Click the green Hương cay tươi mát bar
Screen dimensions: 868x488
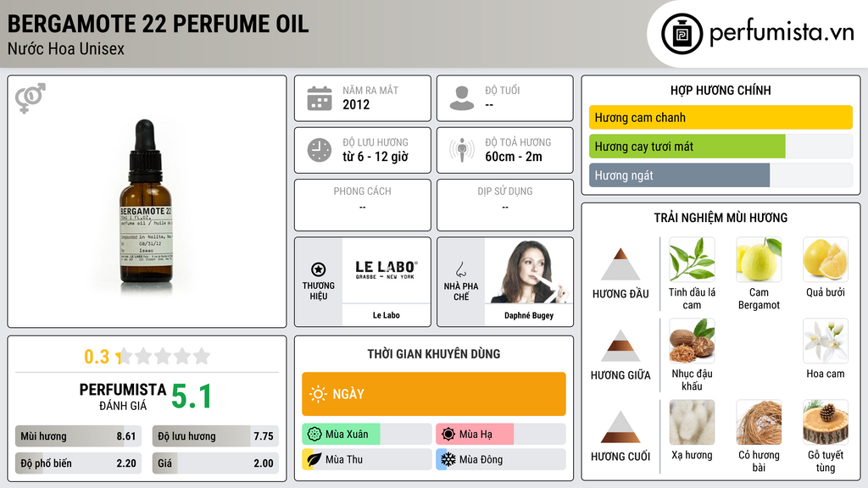tap(687, 147)
